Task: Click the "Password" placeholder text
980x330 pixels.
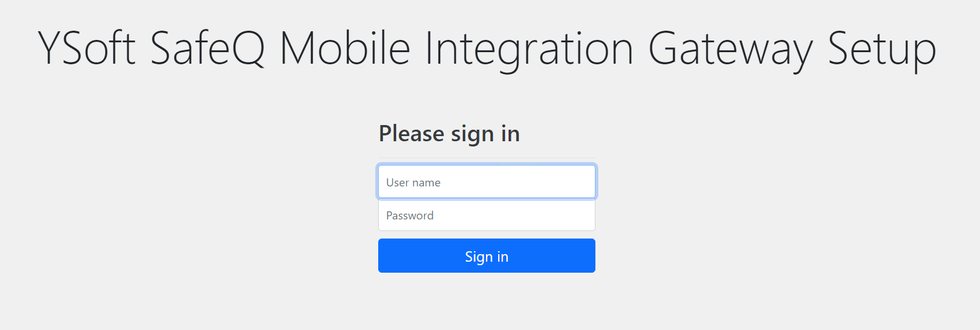Action: 409,216
